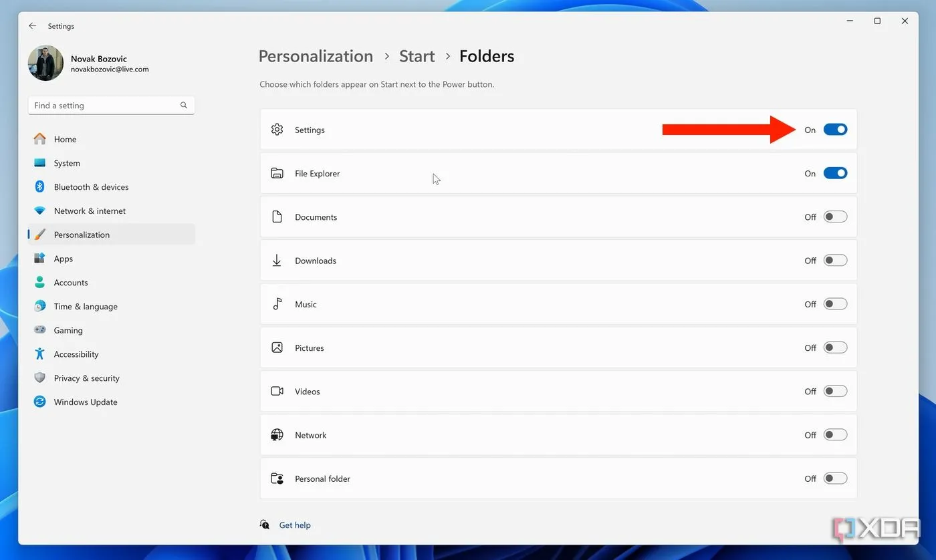
Task: Click the Videos camera icon
Action: click(x=277, y=391)
